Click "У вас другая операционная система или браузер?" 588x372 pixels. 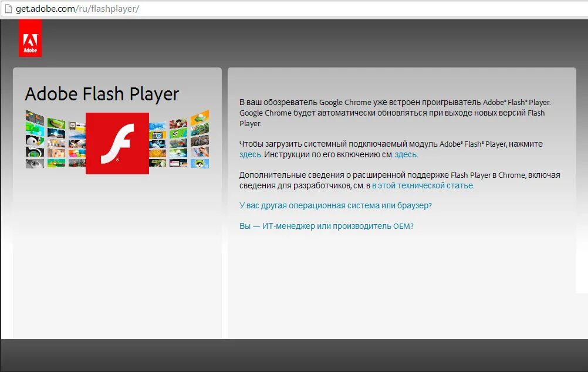tap(336, 205)
